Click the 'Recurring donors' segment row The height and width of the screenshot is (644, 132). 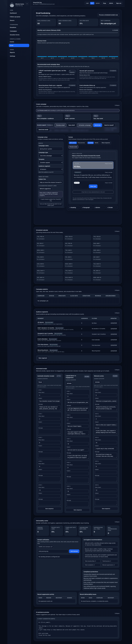(78, 351)
